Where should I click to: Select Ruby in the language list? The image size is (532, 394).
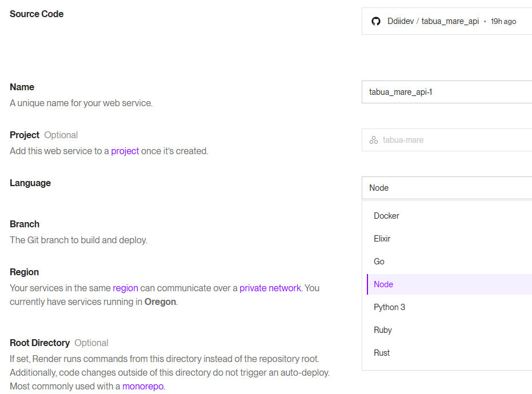383,330
